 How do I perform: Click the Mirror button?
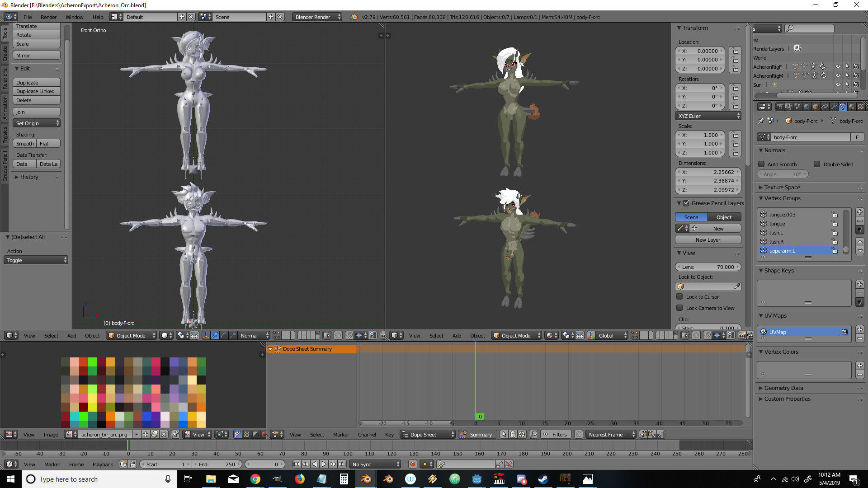37,56
